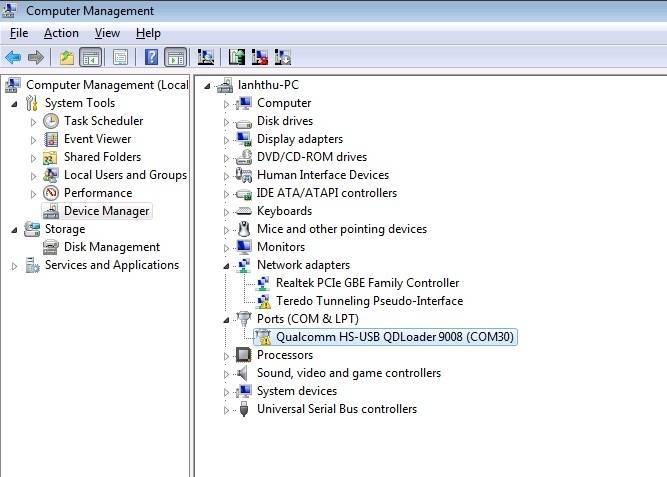Viewport: 667px width, 477px height.
Task: Select the Computer device category
Action: click(x=284, y=103)
